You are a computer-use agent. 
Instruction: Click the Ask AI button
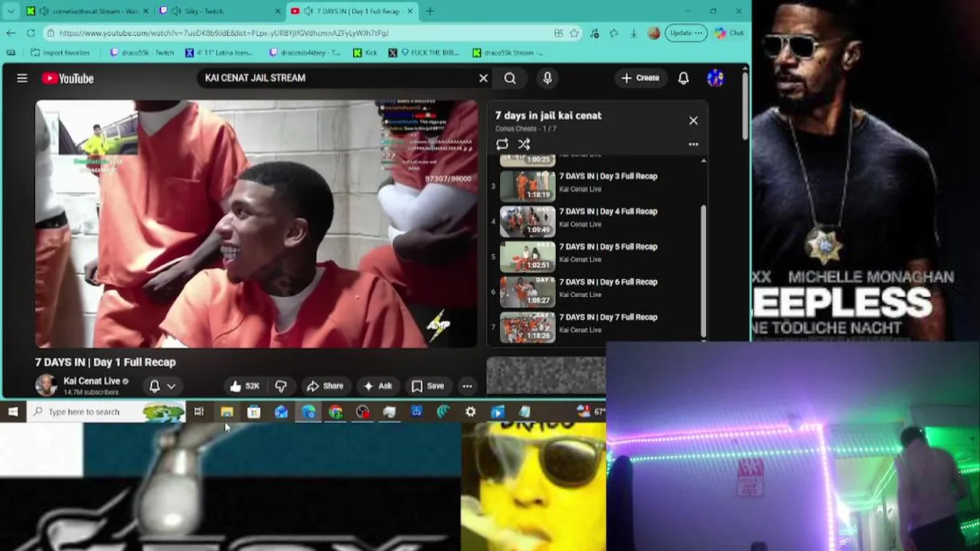pos(378,386)
